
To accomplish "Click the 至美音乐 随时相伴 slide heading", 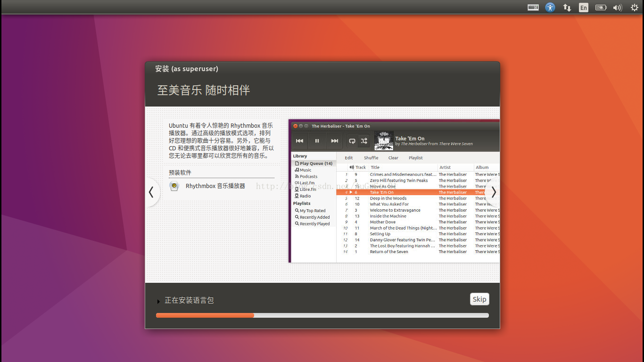I will click(204, 90).
